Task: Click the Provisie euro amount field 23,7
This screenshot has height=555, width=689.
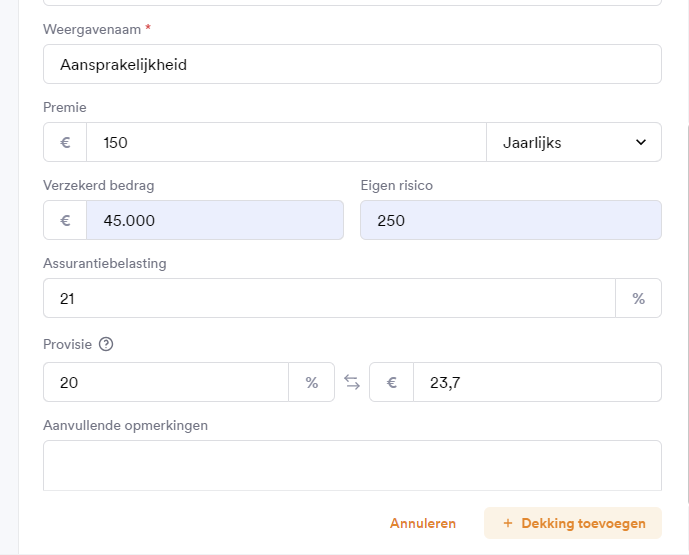Action: point(537,382)
